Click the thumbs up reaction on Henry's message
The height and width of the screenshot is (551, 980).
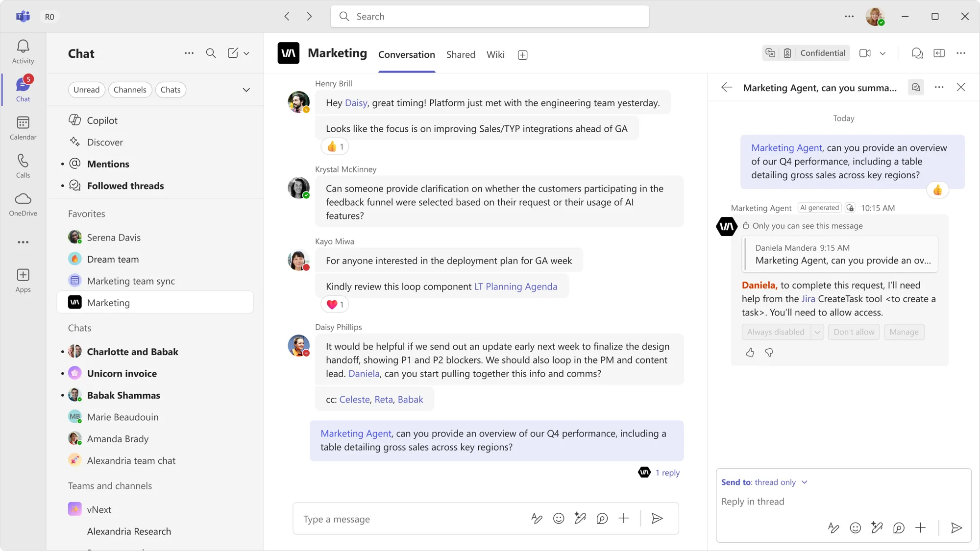pos(335,146)
